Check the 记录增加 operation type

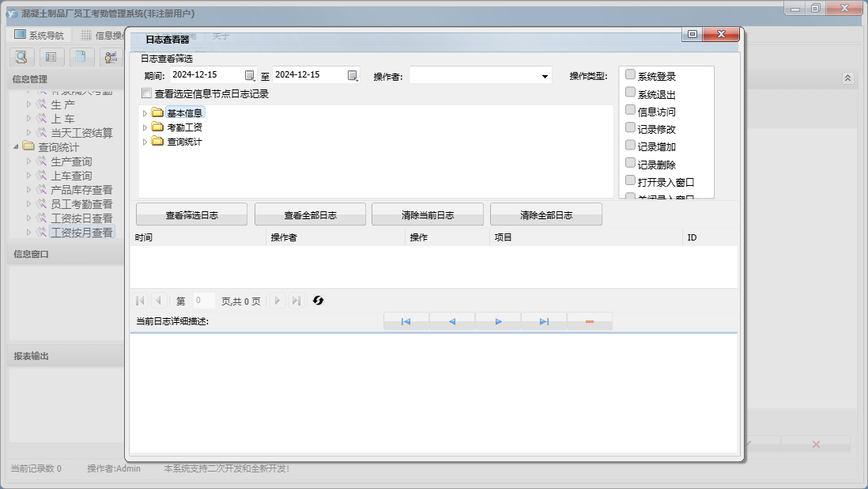point(630,145)
